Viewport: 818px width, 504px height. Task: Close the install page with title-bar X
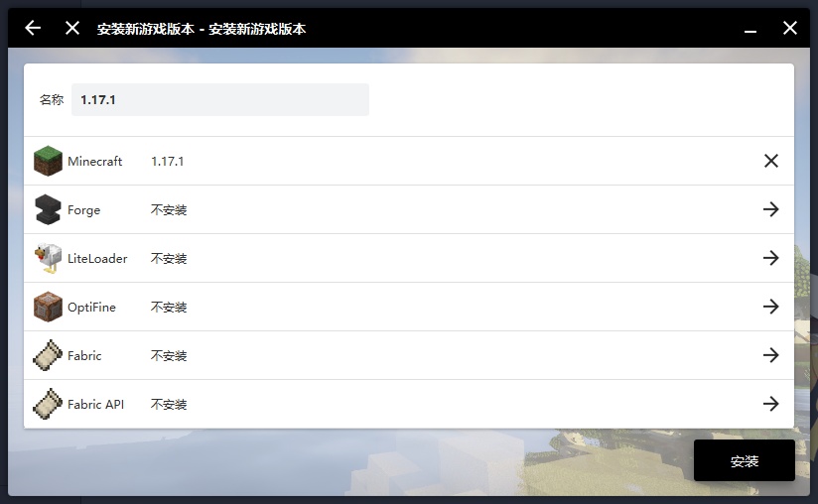pos(71,28)
